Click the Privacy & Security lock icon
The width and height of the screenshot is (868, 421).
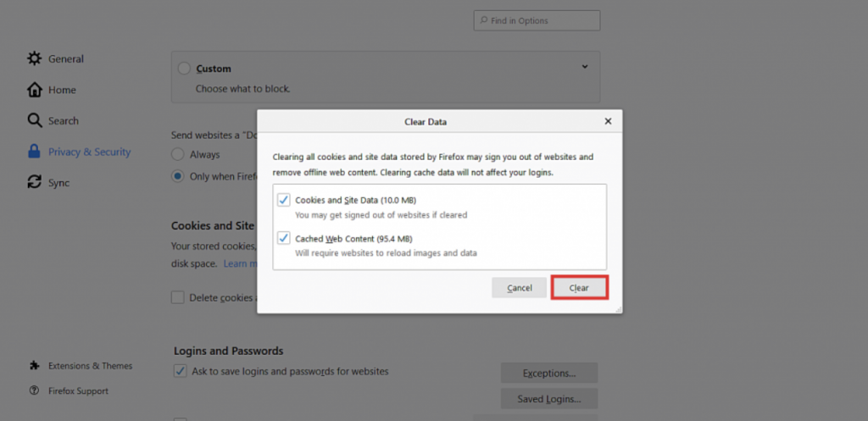(x=34, y=152)
